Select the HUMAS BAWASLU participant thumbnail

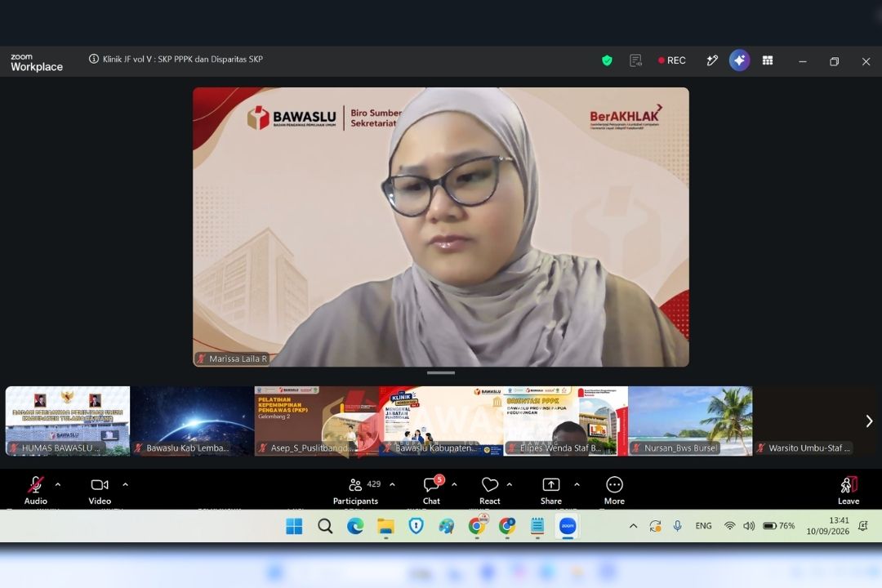tap(68, 421)
